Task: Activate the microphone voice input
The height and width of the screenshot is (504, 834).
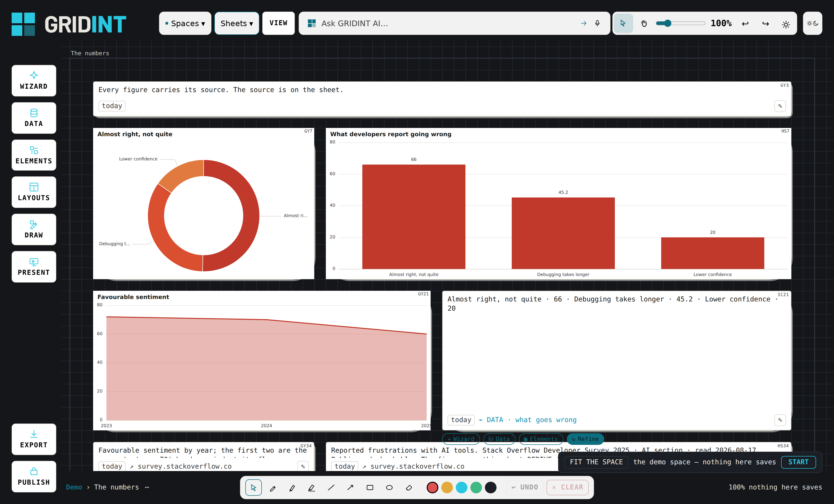Action: 597,23
